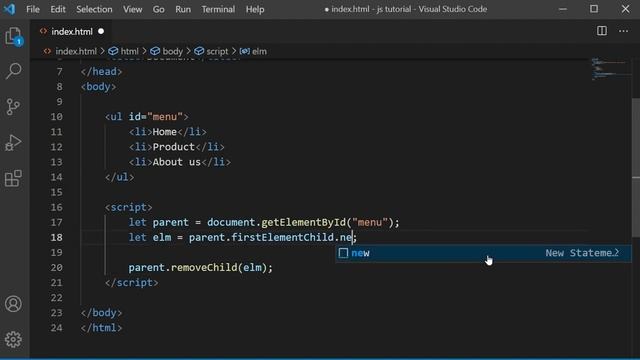Image resolution: width=640 pixels, height=360 pixels.
Task: Open the Go menu
Action: (x=158, y=9)
